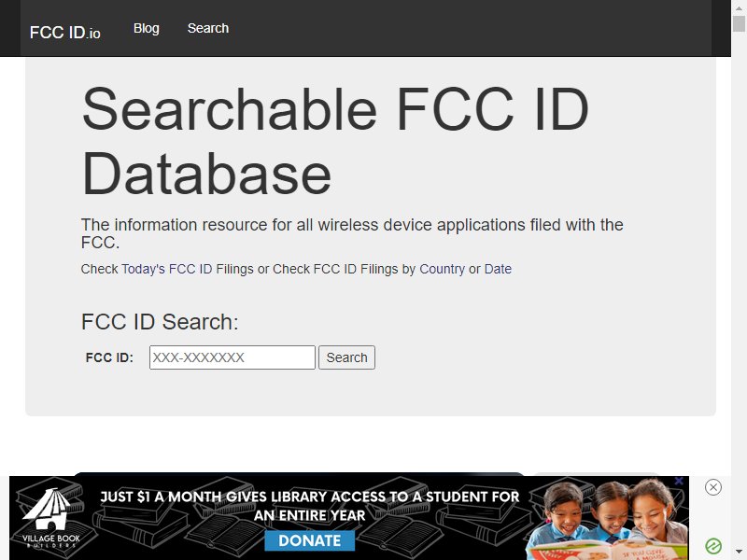Click the small blue X on ad corner
747x560 pixels.
coord(680,481)
